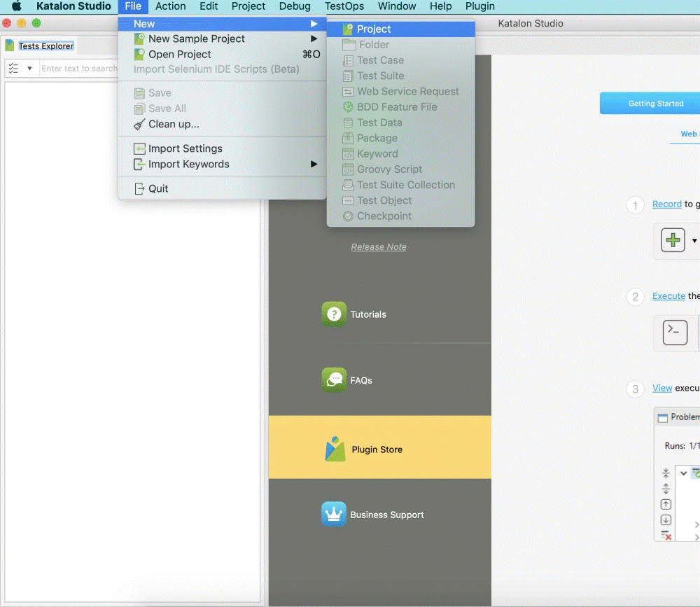Choose Folder in the New submenu

400,45
